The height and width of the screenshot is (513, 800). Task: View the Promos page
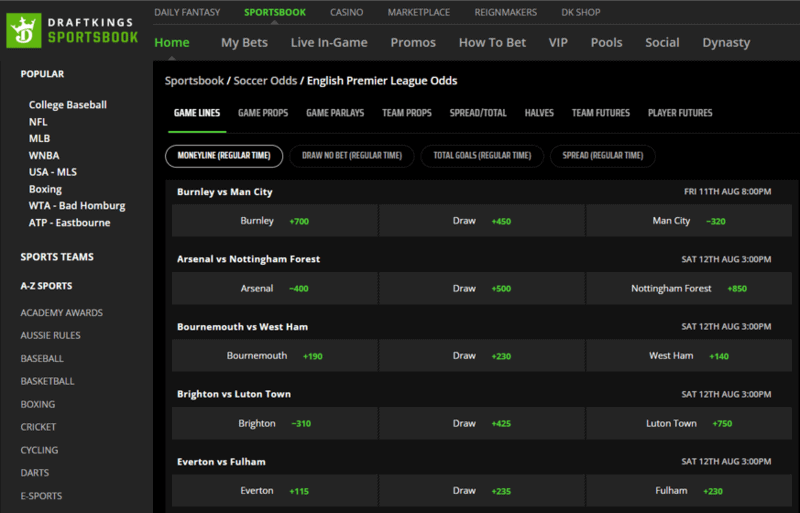pyautogui.click(x=413, y=42)
